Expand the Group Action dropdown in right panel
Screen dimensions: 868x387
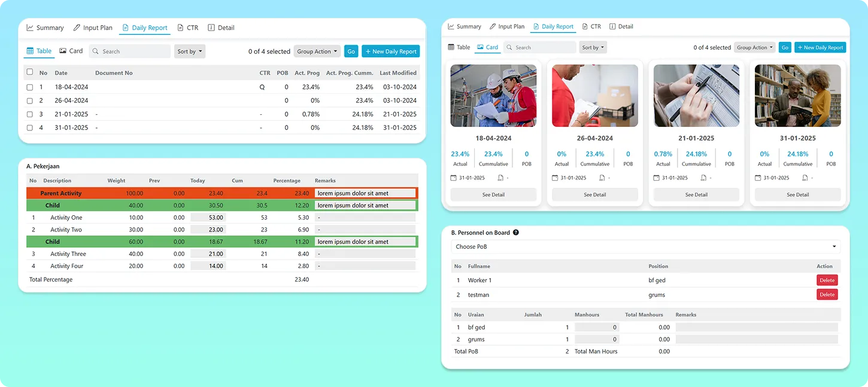point(755,47)
